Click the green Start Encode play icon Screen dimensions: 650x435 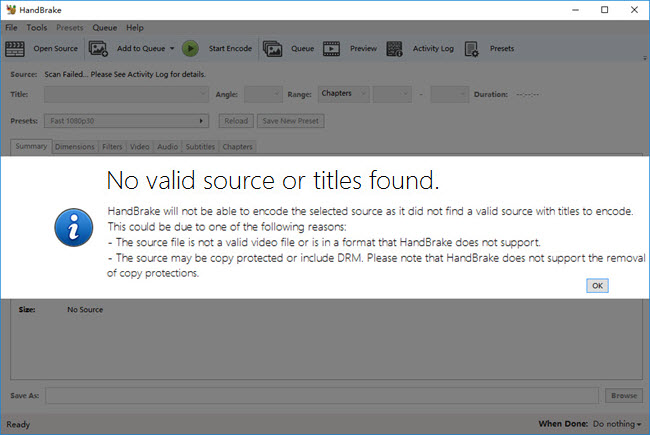click(x=190, y=49)
